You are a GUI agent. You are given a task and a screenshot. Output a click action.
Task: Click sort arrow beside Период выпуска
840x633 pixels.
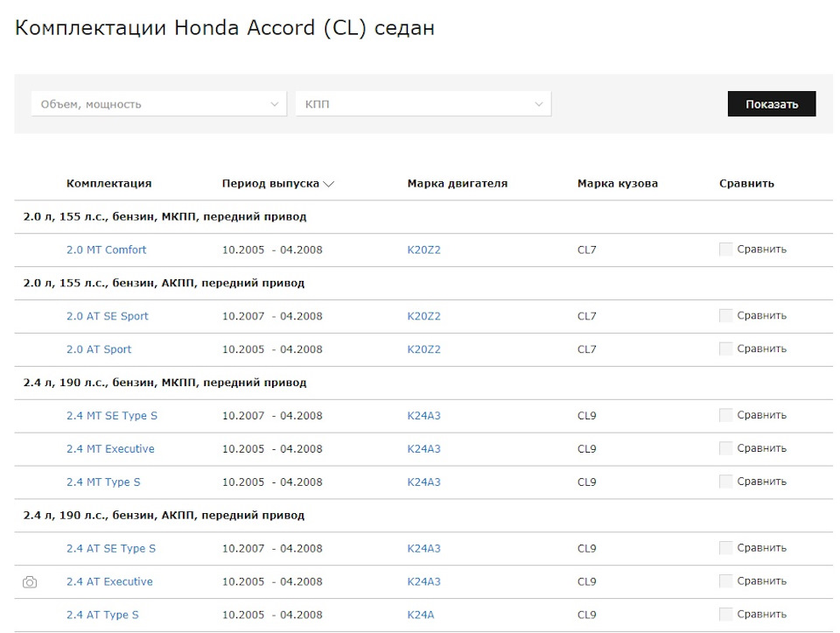coord(329,184)
